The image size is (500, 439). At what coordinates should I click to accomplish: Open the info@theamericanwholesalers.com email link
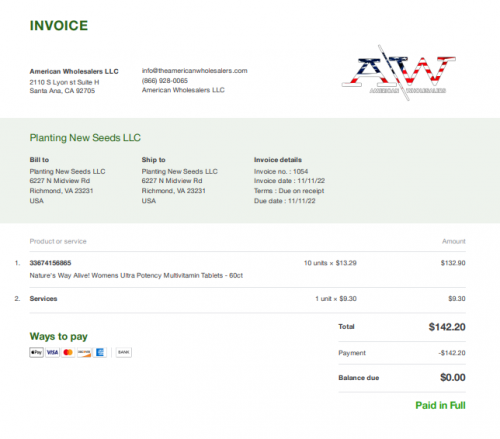tap(195, 71)
